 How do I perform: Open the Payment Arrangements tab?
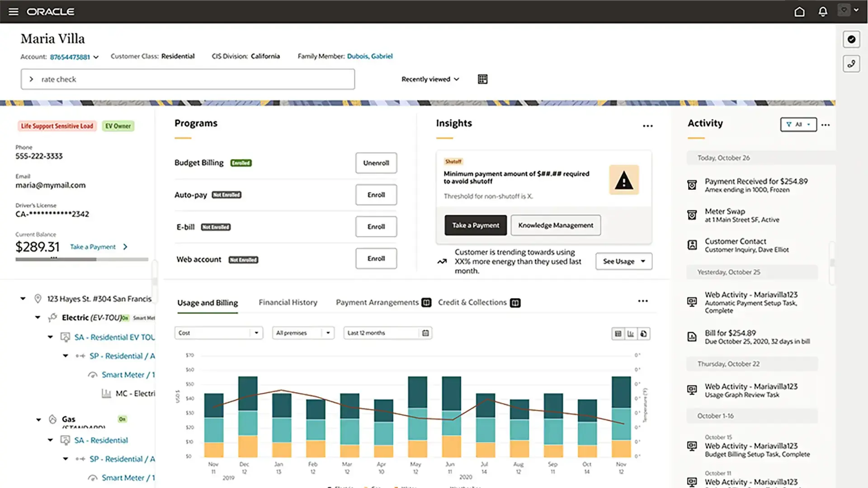(x=377, y=302)
